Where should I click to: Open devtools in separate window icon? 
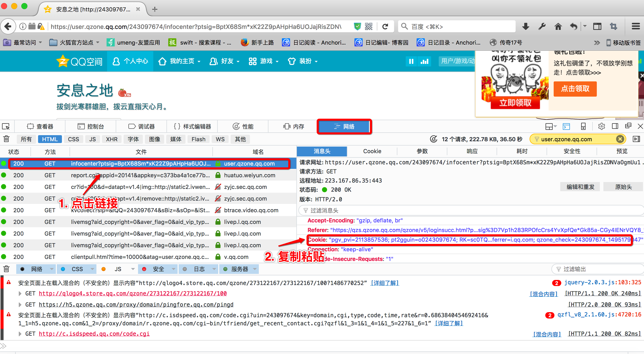628,126
